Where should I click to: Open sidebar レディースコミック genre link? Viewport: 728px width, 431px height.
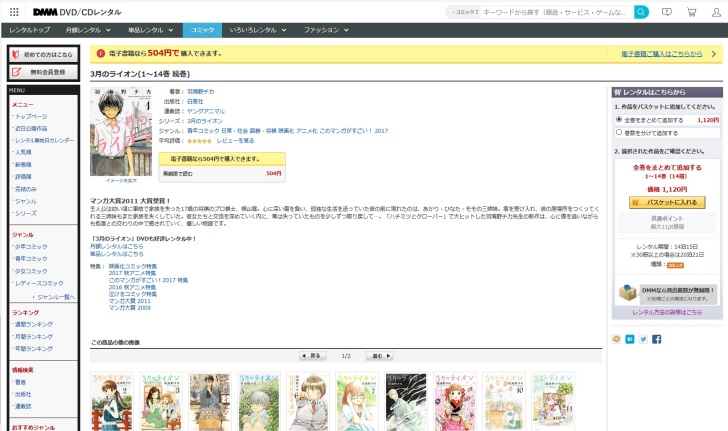(x=39, y=283)
